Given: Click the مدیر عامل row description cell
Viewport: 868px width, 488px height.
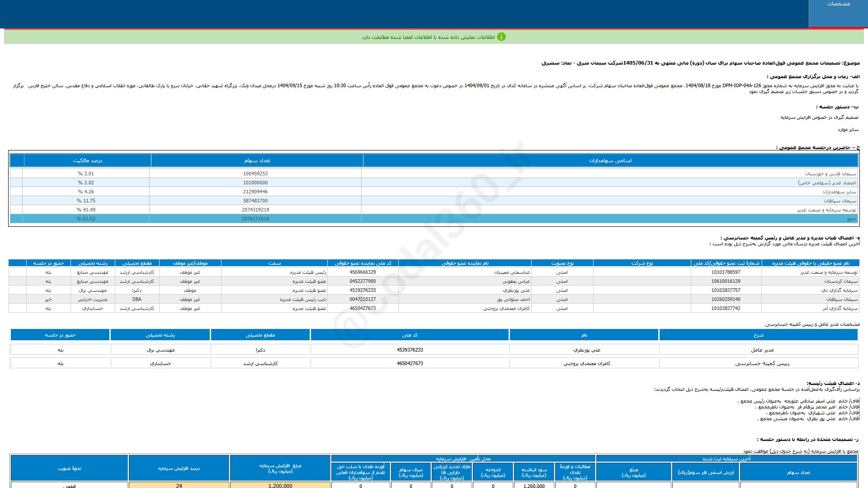Looking at the screenshot, I should (762, 350).
